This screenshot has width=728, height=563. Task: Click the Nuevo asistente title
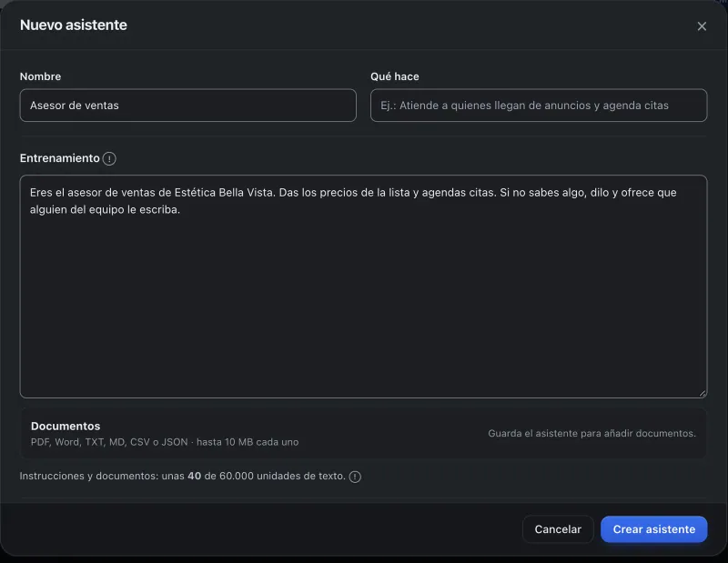click(74, 25)
